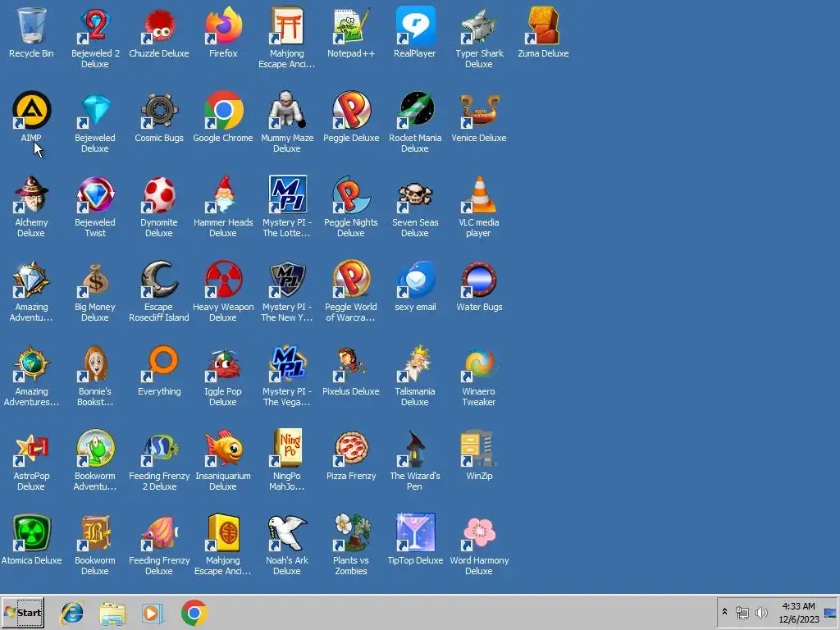Viewport: 840px width, 630px height.
Task: Click the Zuma Deluxe icon
Action: click(543, 25)
